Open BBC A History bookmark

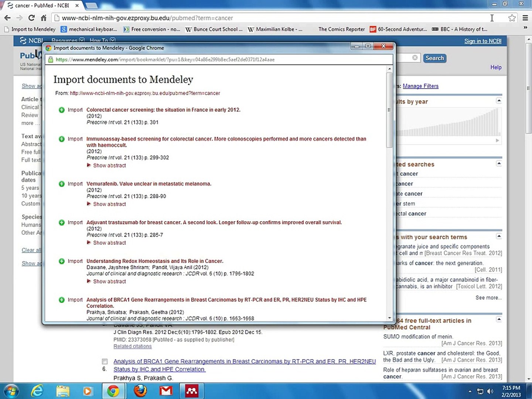coord(460,29)
